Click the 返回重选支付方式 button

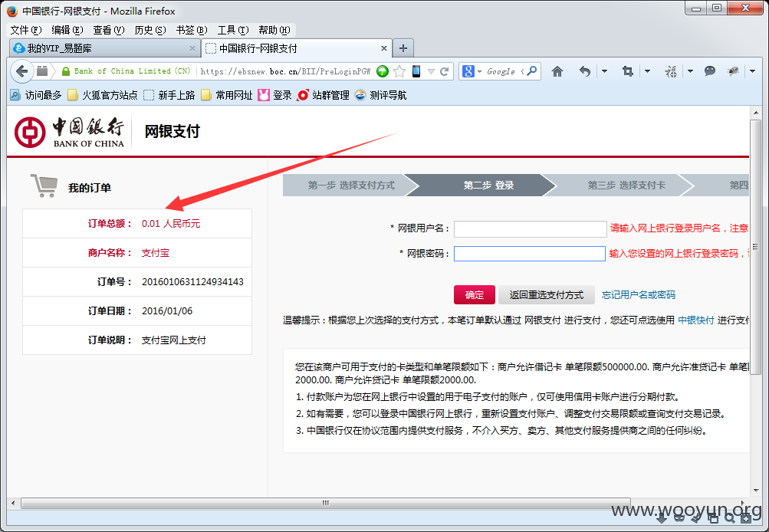click(547, 294)
